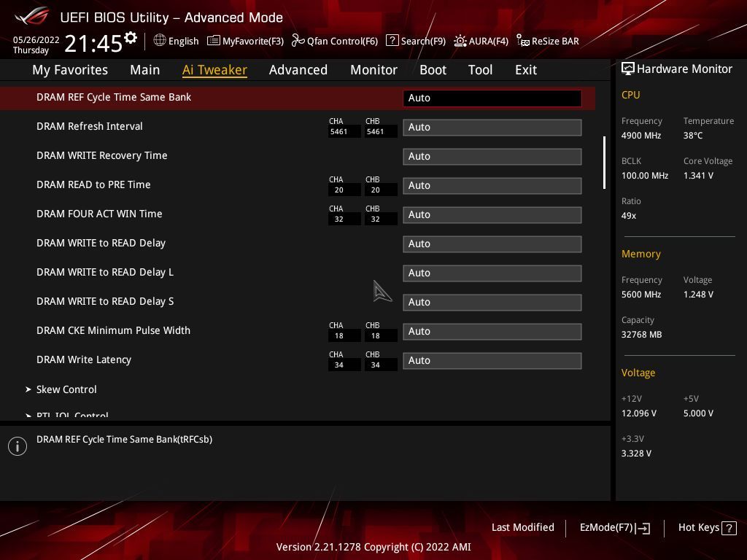This screenshot has height=560, width=747.
Task: Select DRAM WRITE Recovery Time label
Action: coord(102,155)
